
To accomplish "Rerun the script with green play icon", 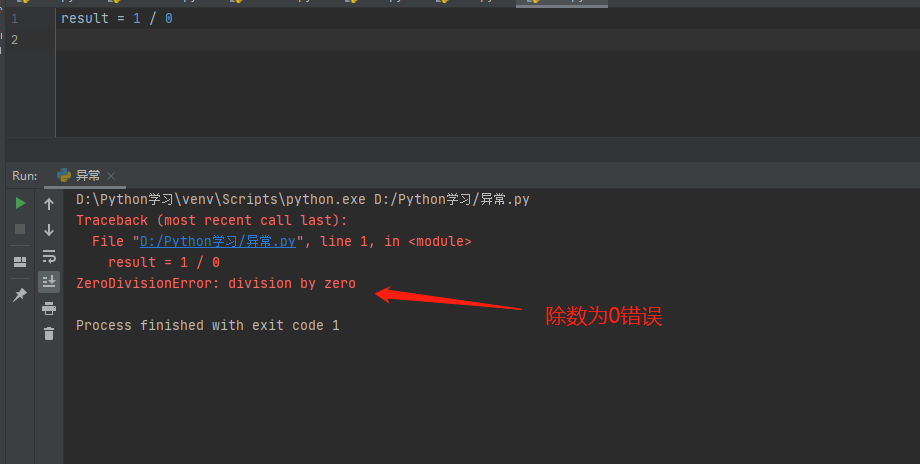I will point(20,203).
